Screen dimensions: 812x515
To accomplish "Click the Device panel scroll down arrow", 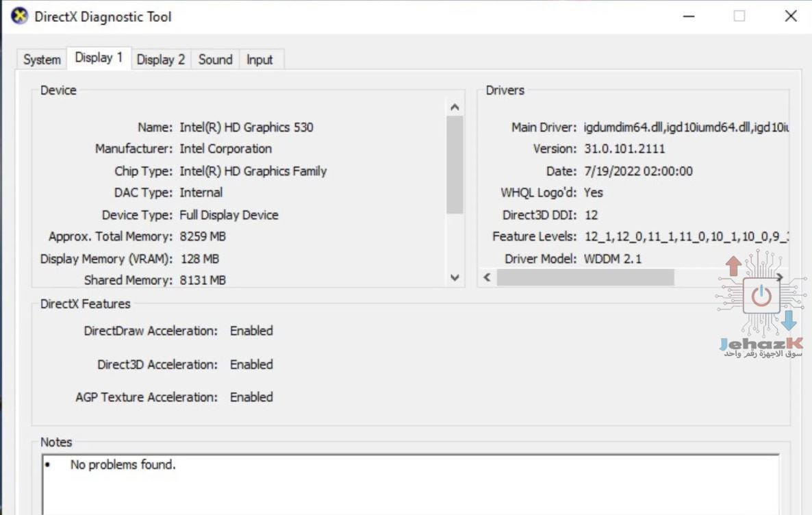I will coord(455,278).
